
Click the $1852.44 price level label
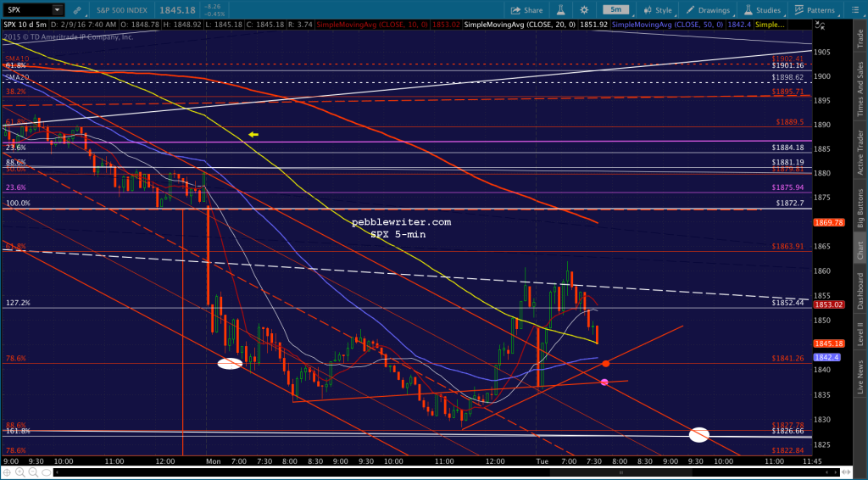pyautogui.click(x=787, y=303)
